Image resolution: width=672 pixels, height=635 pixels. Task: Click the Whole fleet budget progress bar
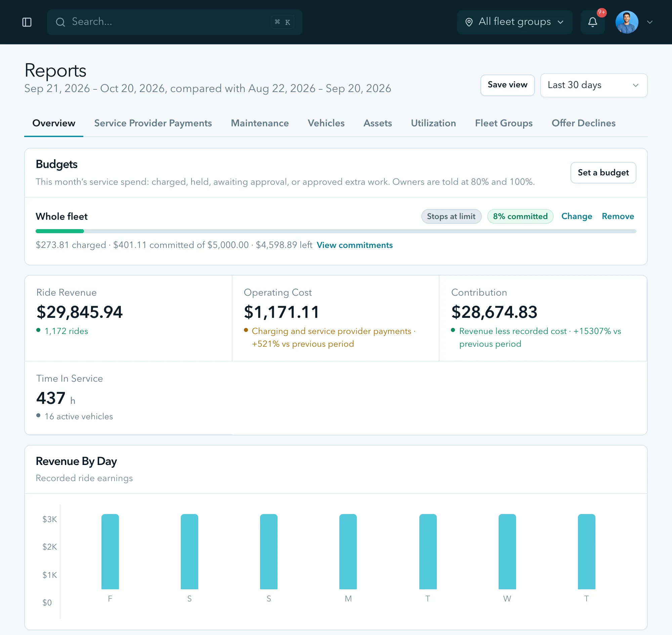(335, 231)
